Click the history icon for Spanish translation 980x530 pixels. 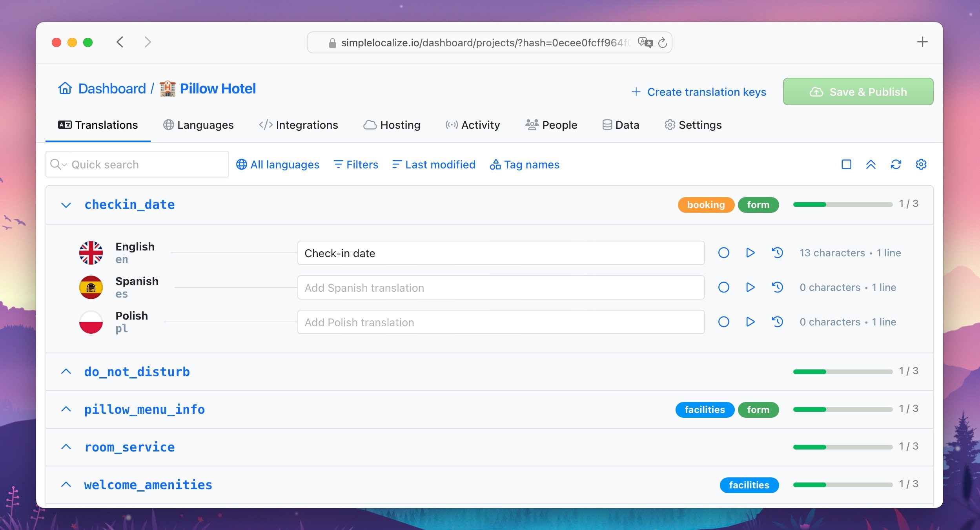coord(776,287)
